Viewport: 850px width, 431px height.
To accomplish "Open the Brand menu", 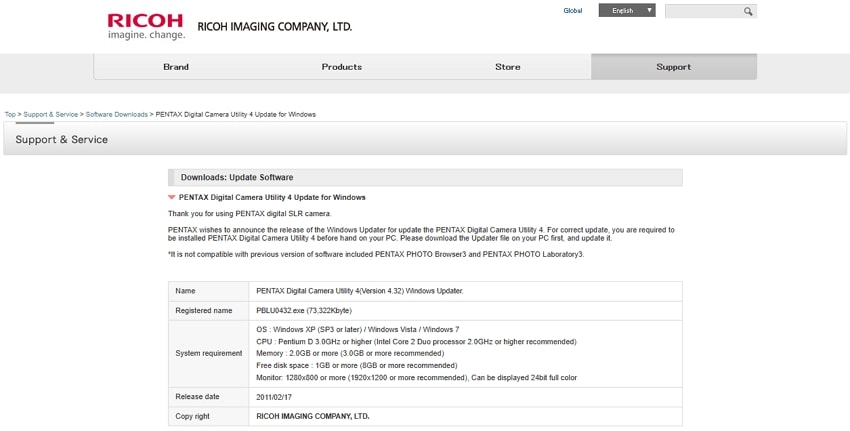I will click(x=176, y=67).
